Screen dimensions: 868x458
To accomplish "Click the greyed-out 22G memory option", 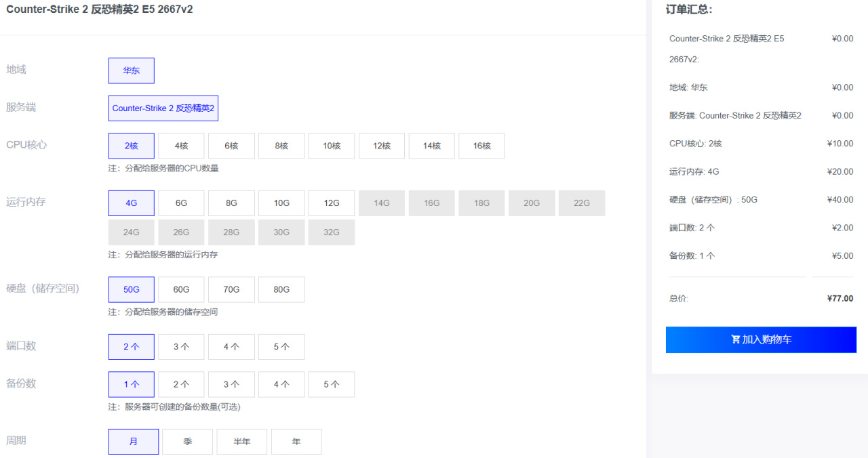I will click(582, 203).
